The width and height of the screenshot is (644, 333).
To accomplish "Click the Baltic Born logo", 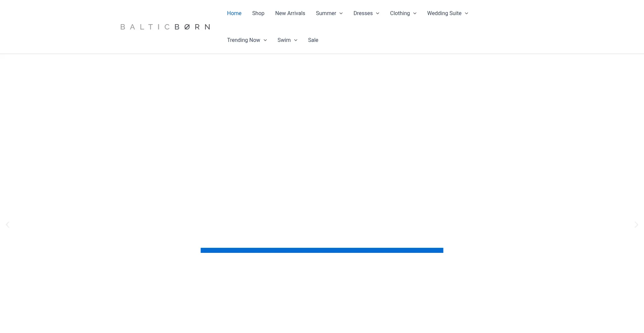I will [x=165, y=27].
